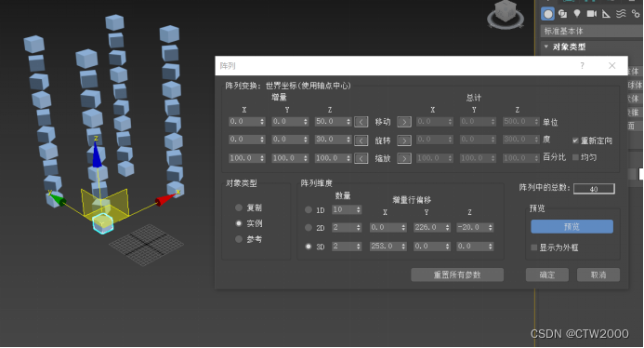The image size is (644, 348).
Task: Select the Geometry category icon
Action: click(547, 14)
